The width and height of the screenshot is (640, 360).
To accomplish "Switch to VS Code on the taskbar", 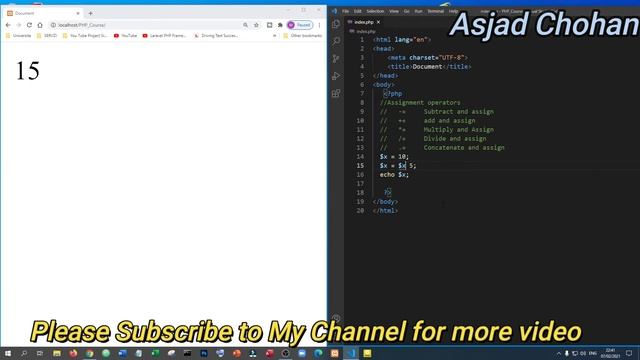I will [x=351, y=353].
